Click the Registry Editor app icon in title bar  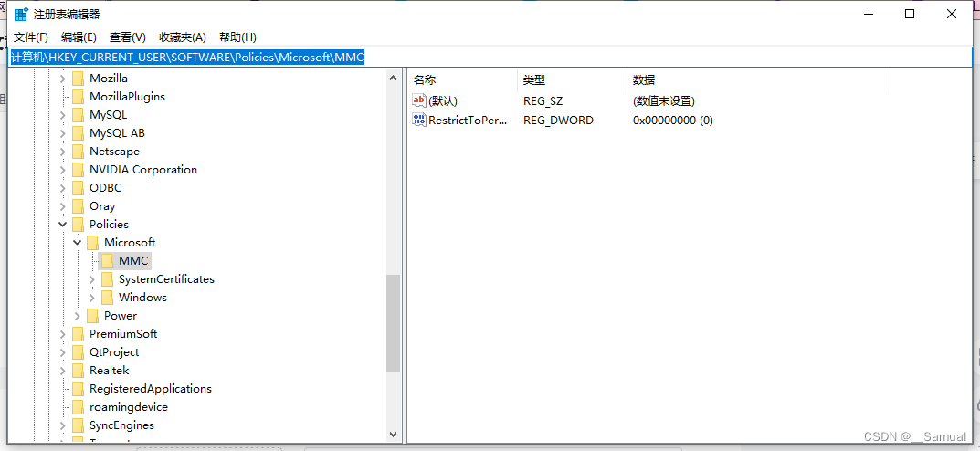[21, 14]
